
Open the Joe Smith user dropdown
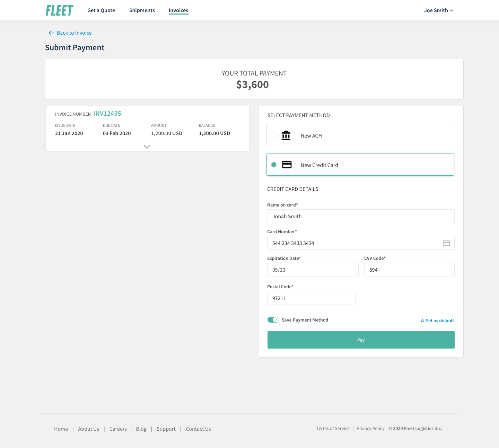click(x=439, y=10)
